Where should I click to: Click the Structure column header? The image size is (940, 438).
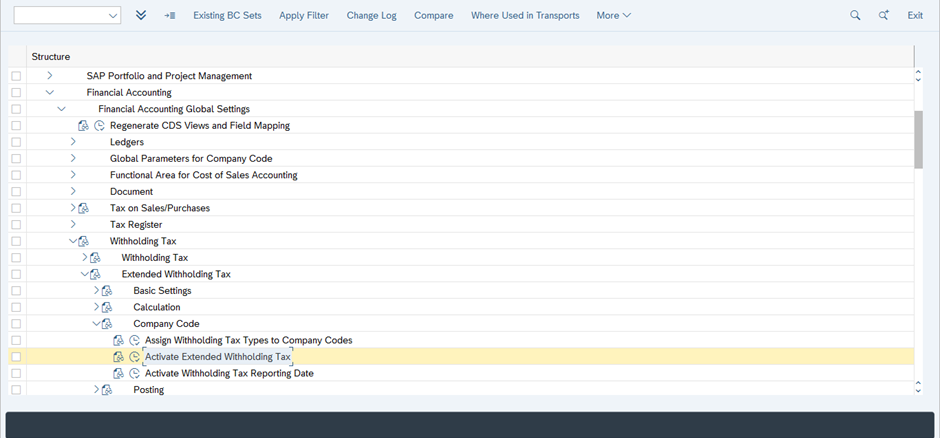point(471,57)
